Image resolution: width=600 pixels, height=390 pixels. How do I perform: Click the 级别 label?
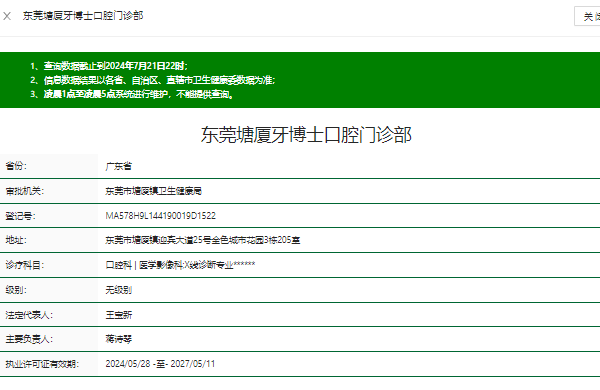[x=16, y=290]
